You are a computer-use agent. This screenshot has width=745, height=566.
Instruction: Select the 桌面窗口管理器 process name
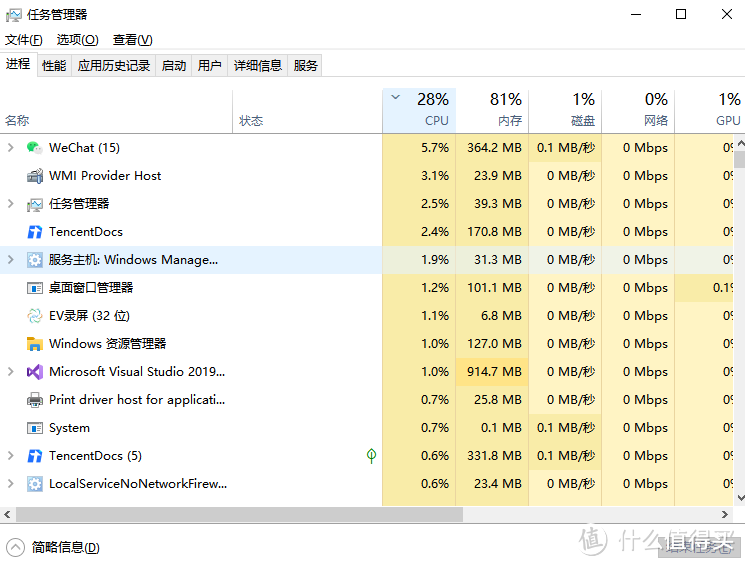[x=91, y=288]
